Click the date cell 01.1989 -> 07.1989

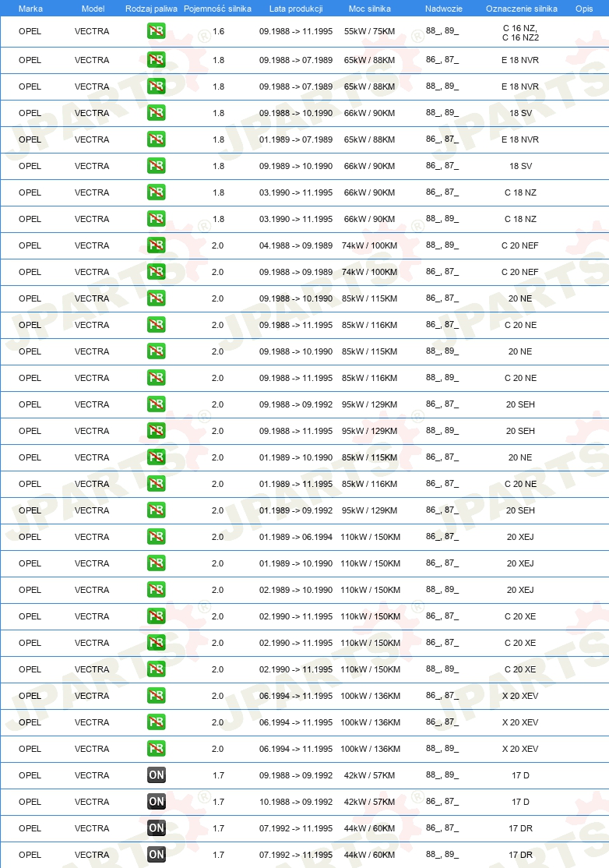296,139
